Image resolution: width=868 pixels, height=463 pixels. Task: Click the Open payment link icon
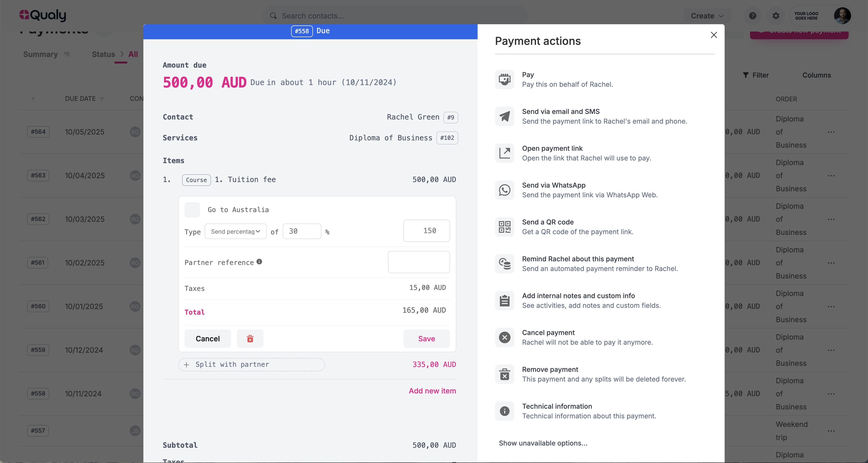coord(504,153)
